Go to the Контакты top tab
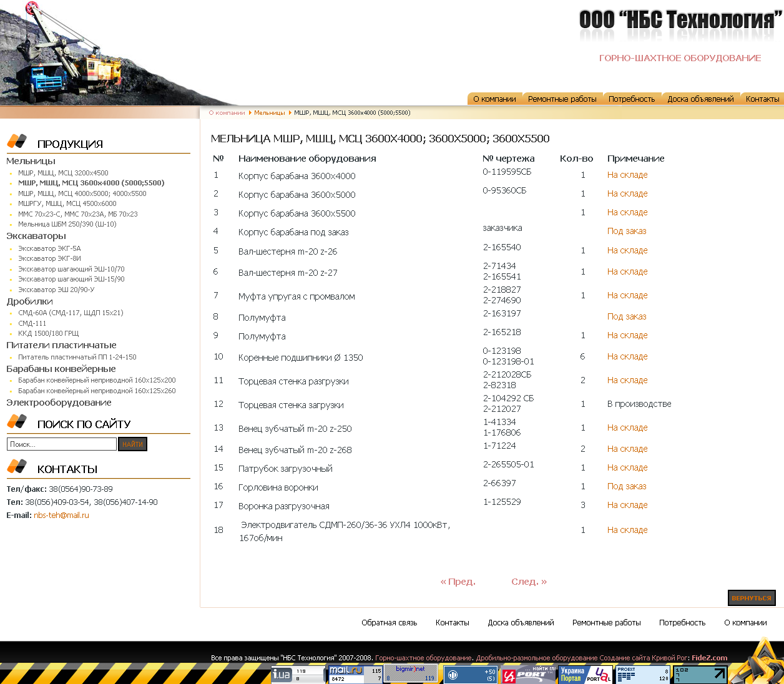784x684 pixels. (762, 99)
